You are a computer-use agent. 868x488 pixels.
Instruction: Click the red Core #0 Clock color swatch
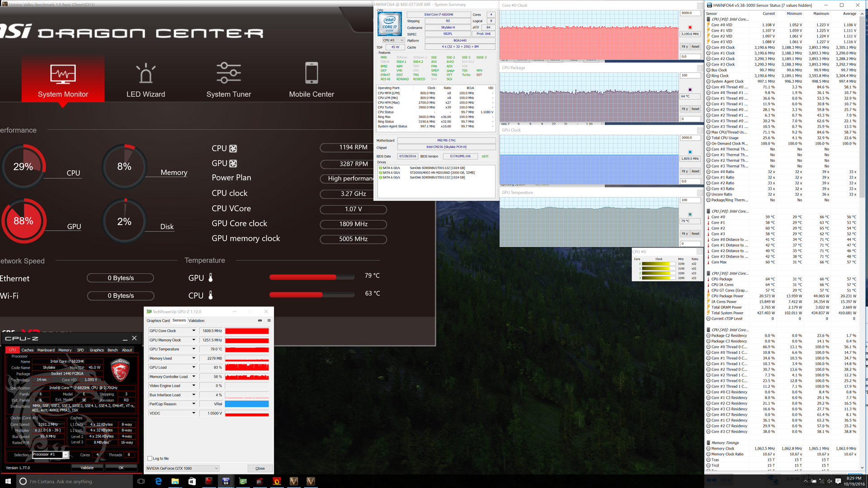(690, 28)
